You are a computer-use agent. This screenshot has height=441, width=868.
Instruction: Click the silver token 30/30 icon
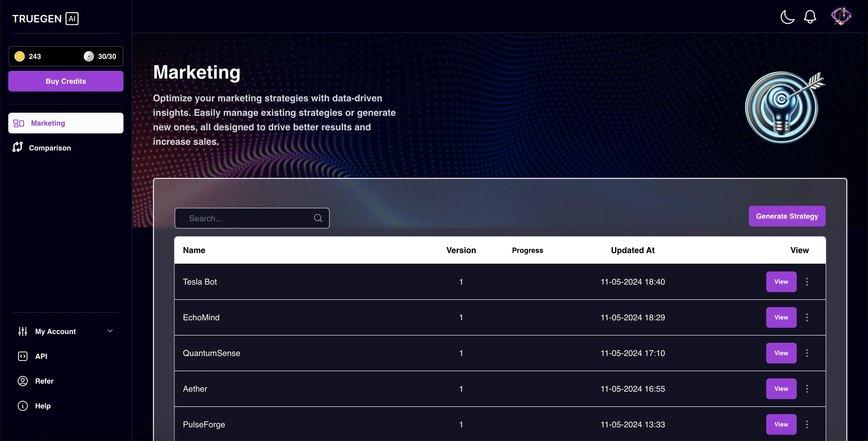[x=89, y=56]
